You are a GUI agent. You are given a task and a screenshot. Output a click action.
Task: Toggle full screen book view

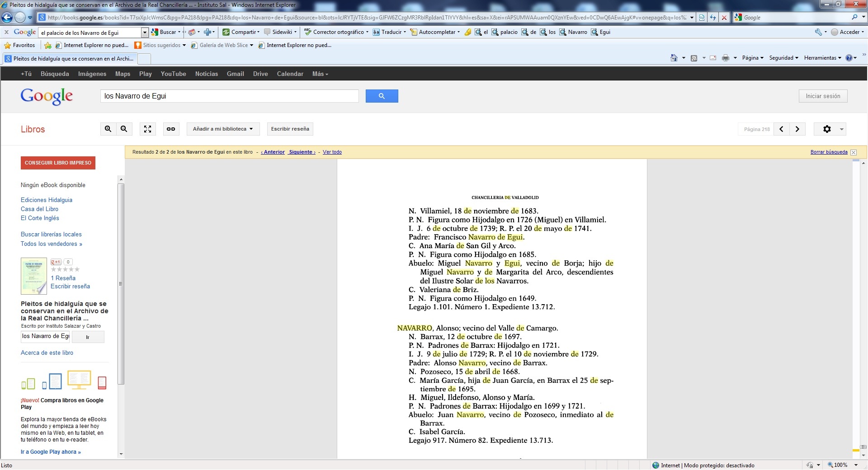click(x=147, y=129)
